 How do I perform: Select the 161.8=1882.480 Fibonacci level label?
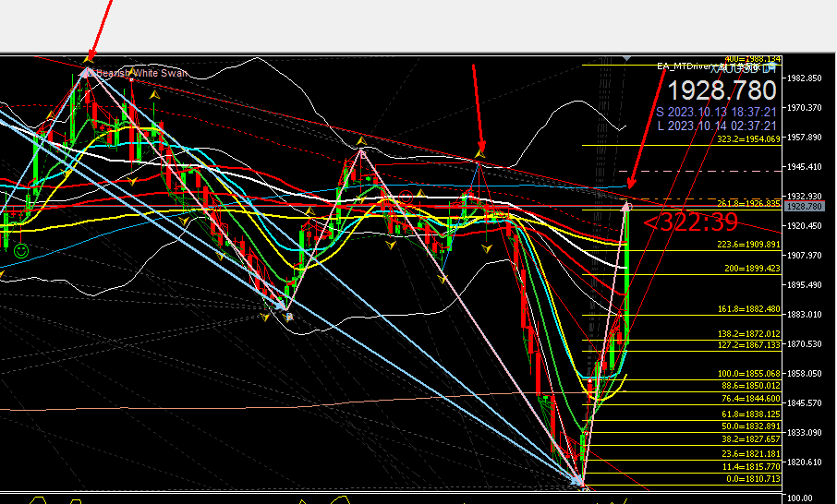[x=748, y=309]
